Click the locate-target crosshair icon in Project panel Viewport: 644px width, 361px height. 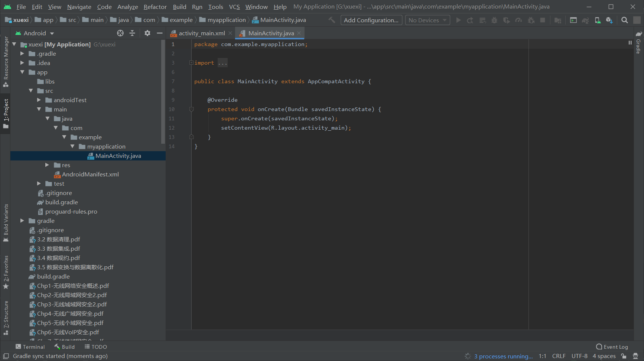(x=120, y=33)
